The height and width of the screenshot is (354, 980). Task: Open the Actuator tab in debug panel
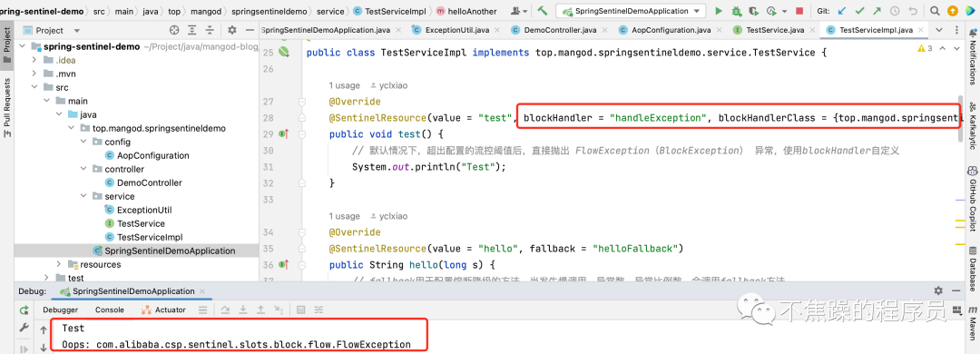tap(163, 310)
